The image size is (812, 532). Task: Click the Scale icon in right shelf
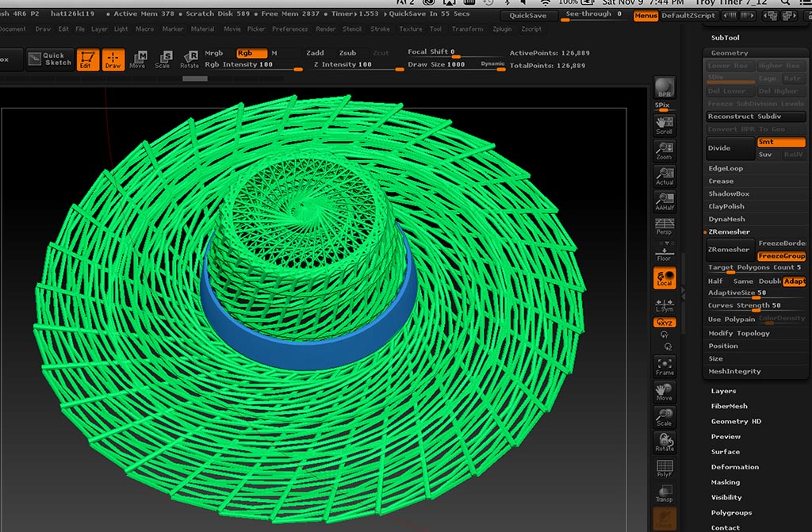point(665,418)
